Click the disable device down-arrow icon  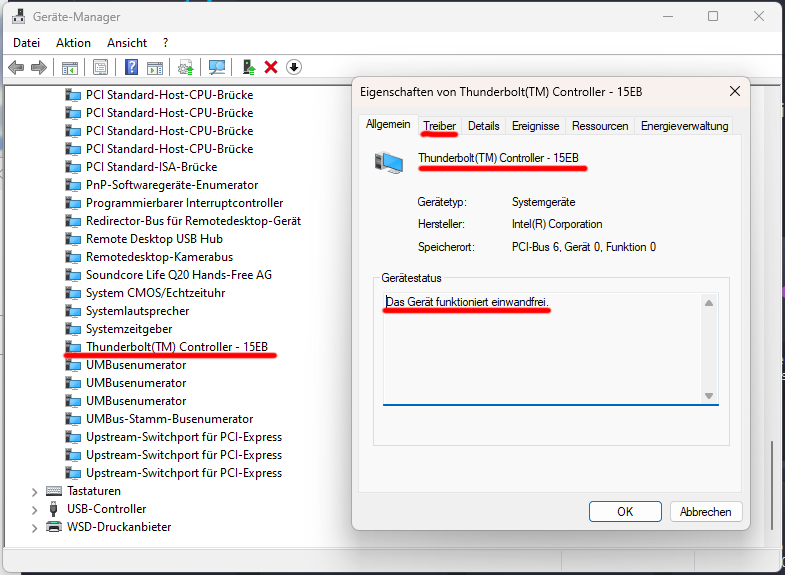[294, 67]
